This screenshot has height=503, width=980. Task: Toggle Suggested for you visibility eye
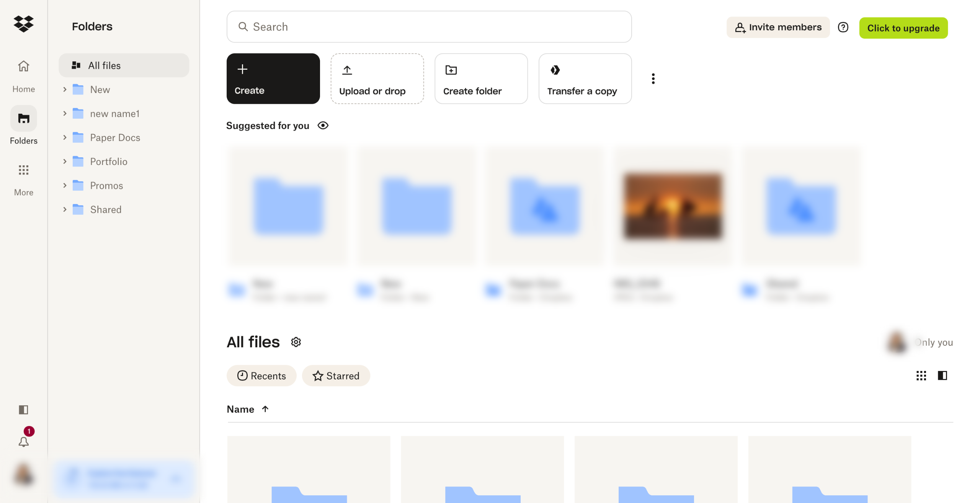point(323,126)
